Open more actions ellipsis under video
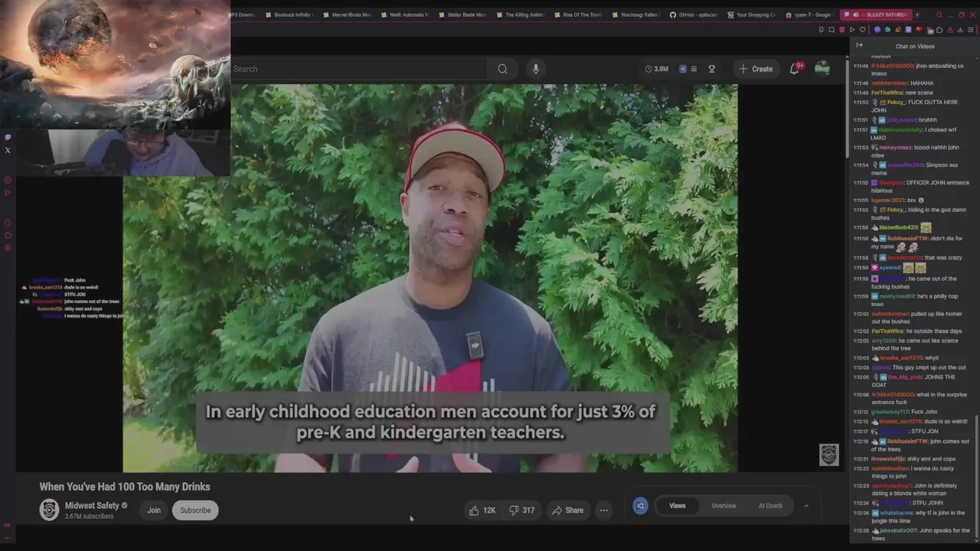Image resolution: width=980 pixels, height=551 pixels. point(603,510)
